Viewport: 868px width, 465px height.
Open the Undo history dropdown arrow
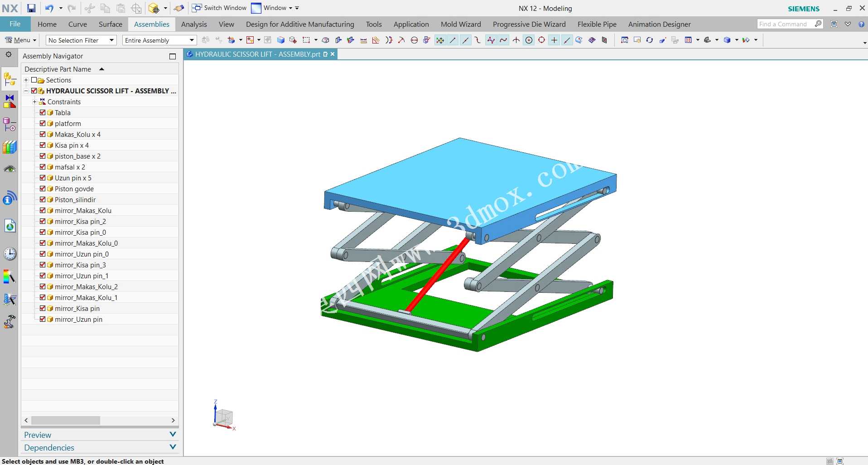pyautogui.click(x=61, y=8)
